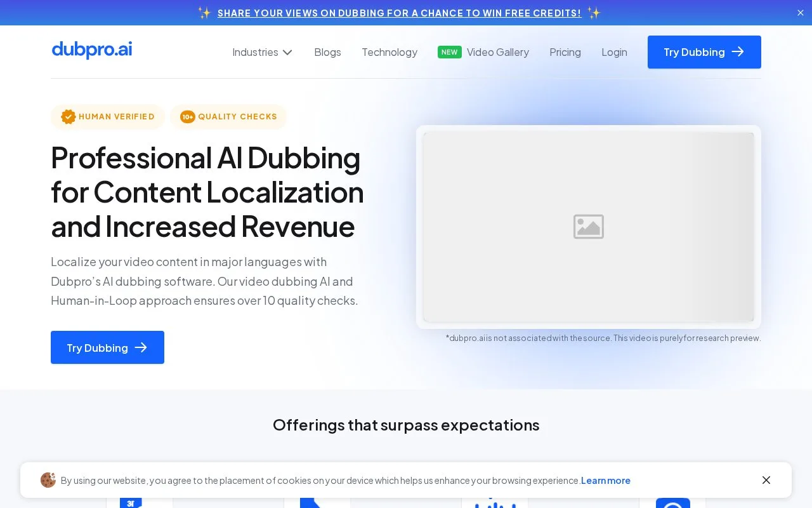Viewport: 812px width, 508px height.
Task: View the Pricing page
Action: [565, 52]
